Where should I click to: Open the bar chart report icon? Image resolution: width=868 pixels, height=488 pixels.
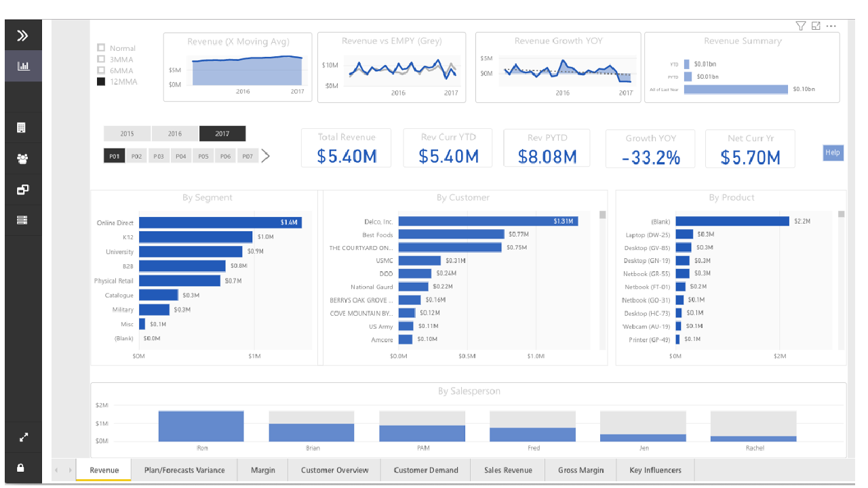point(23,66)
